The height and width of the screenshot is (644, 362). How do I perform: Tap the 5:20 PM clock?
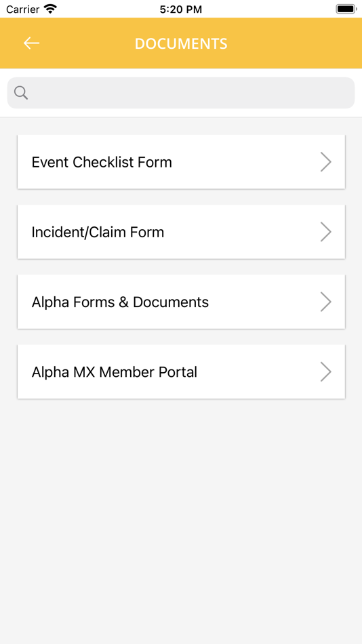181,9
